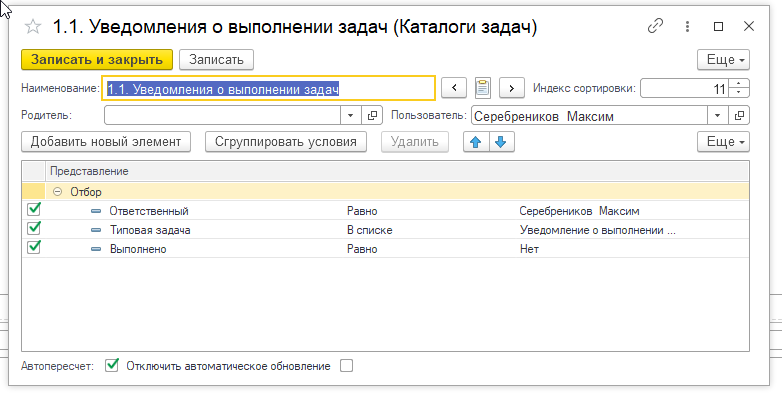782x402 pixels.
Task: Click the previous arrow beside the name field
Action: point(455,88)
